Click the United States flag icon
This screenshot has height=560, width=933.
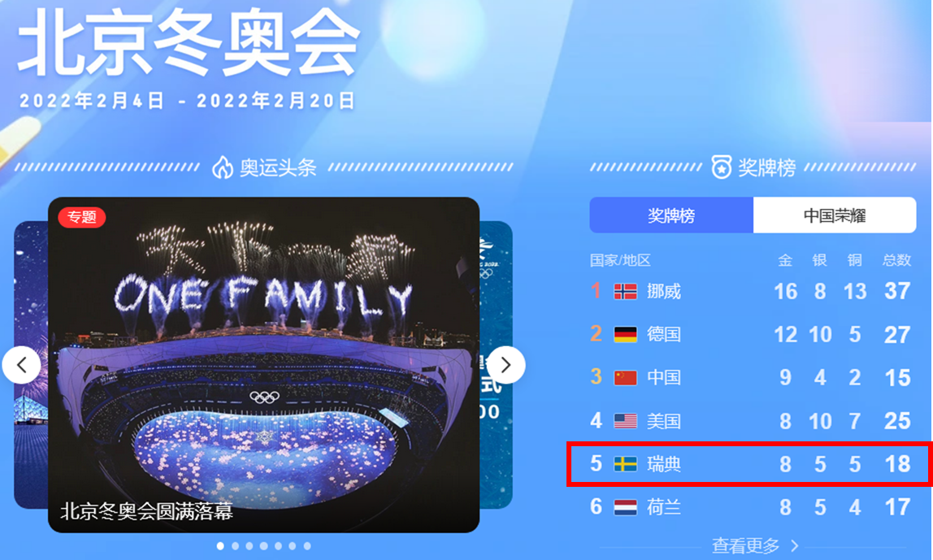(625, 421)
